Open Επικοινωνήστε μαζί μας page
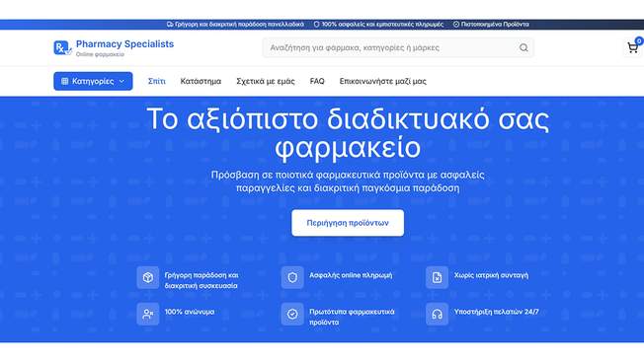 [383, 81]
